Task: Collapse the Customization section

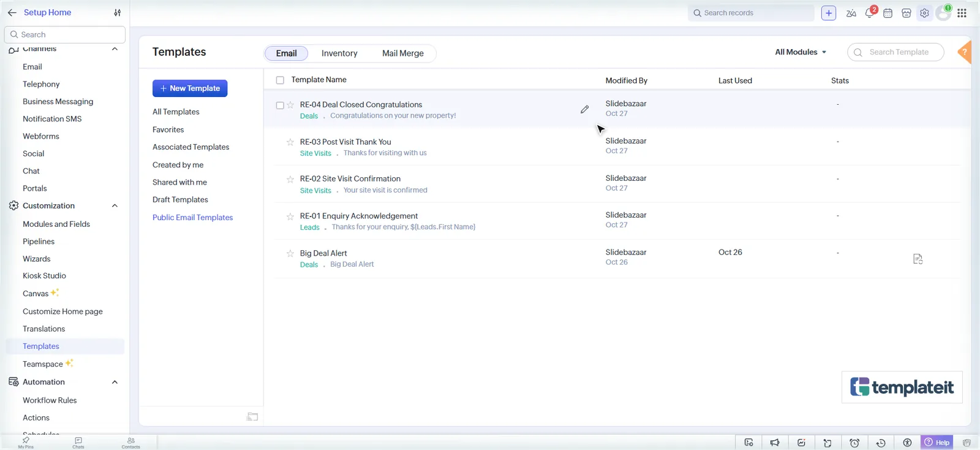Action: 115,206
